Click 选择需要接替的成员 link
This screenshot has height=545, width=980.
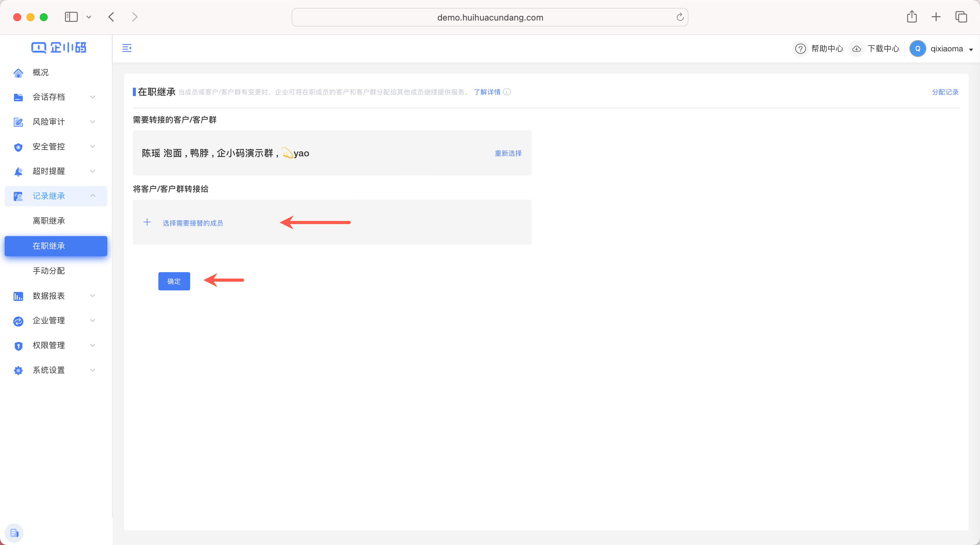pyautogui.click(x=193, y=223)
